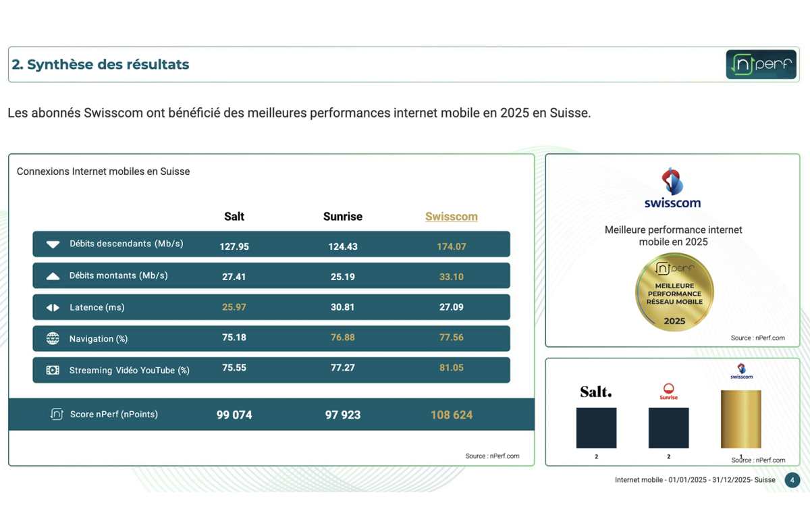This screenshot has height=532, width=810.
Task: Click the Sunrise upload value 25.19
Action: point(343,277)
